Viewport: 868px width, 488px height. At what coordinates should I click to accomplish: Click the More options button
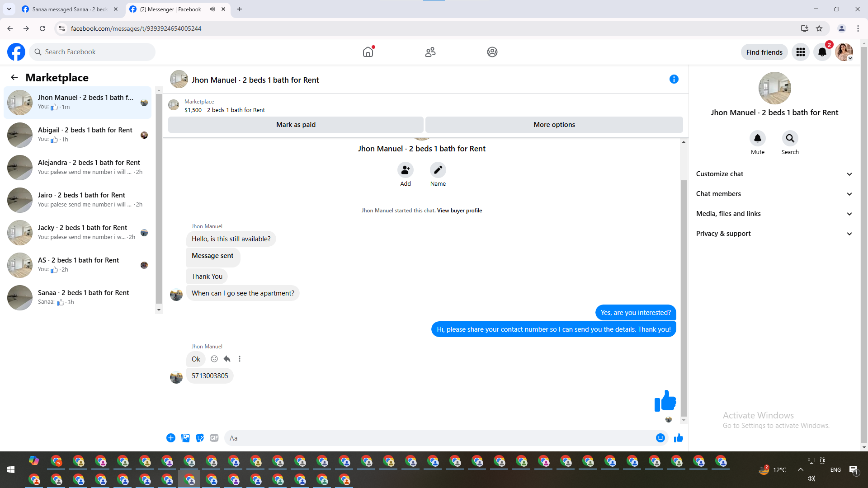click(x=554, y=125)
